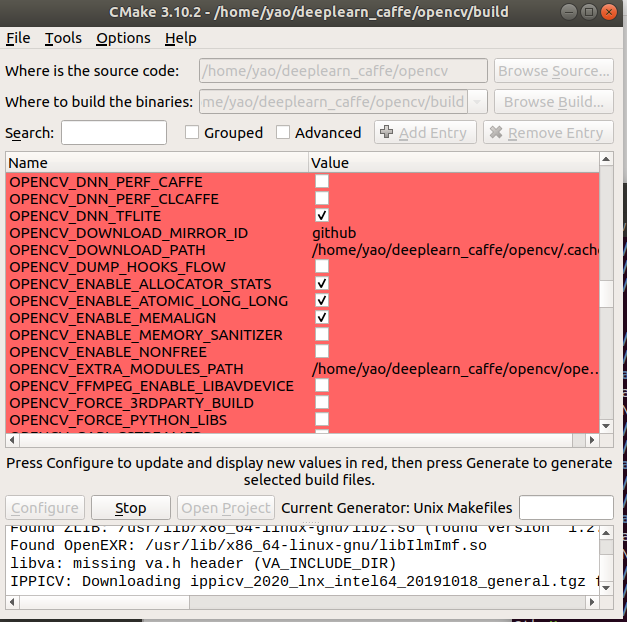The width and height of the screenshot is (627, 622).
Task: Open the Tools menu
Action: [x=63, y=38]
